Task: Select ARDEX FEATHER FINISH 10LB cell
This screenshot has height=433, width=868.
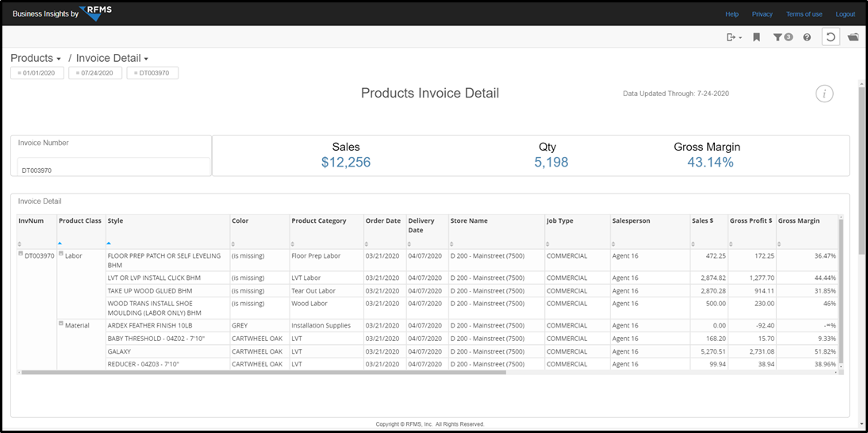Action: [x=168, y=325]
